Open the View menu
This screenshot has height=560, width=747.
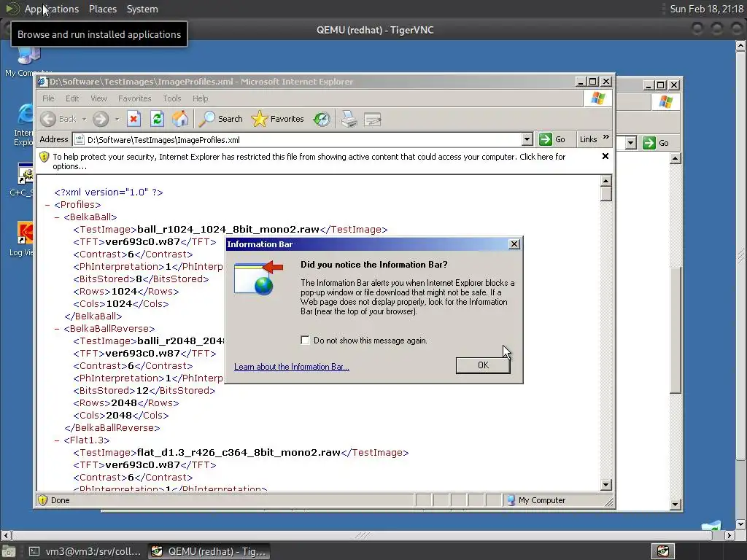click(98, 98)
